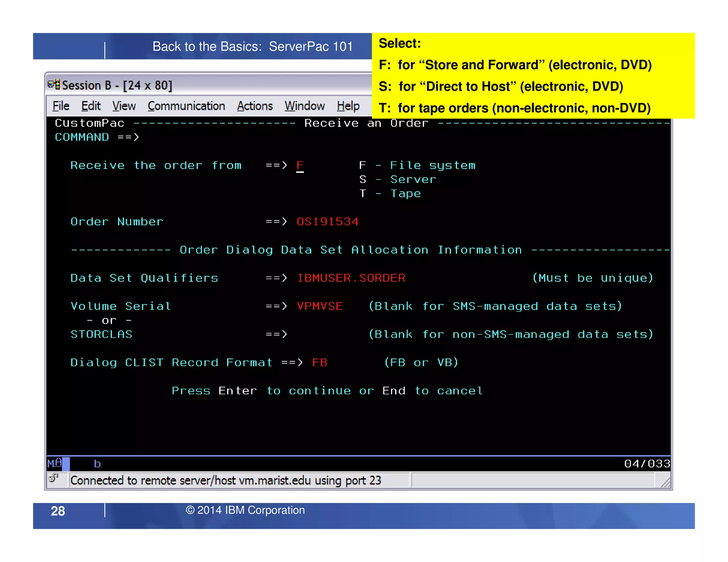This screenshot has height=562, width=728.
Task: Click the 'T - Tape' option text
Action: [390, 193]
